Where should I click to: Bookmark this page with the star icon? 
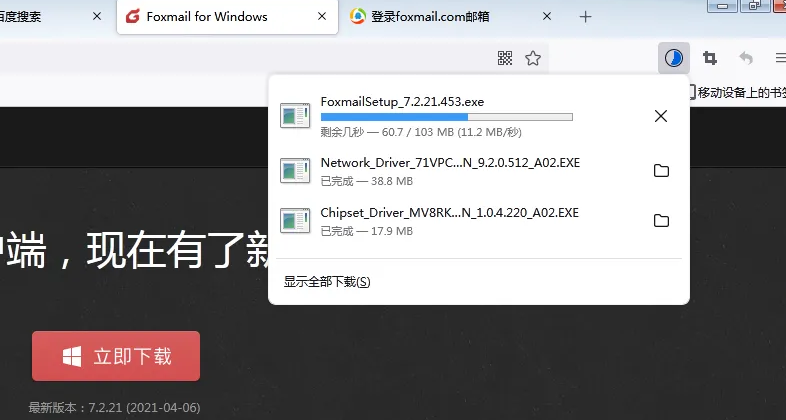tap(533, 58)
